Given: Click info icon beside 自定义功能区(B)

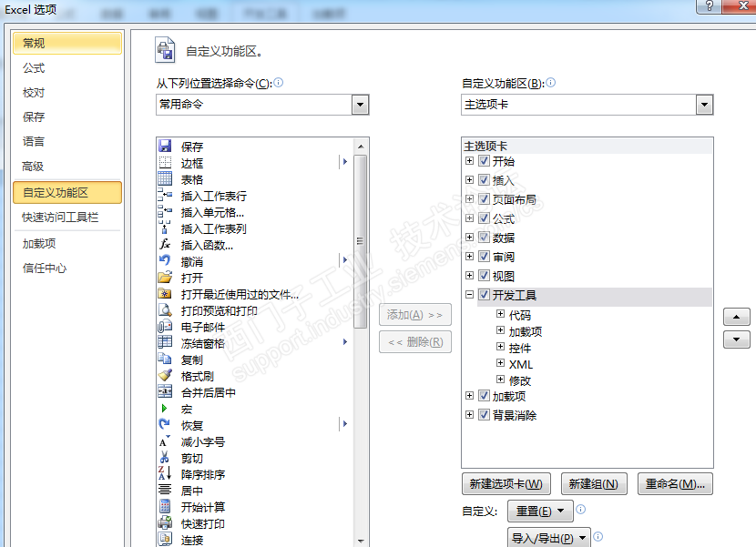Looking at the screenshot, I should pyautogui.click(x=551, y=83).
